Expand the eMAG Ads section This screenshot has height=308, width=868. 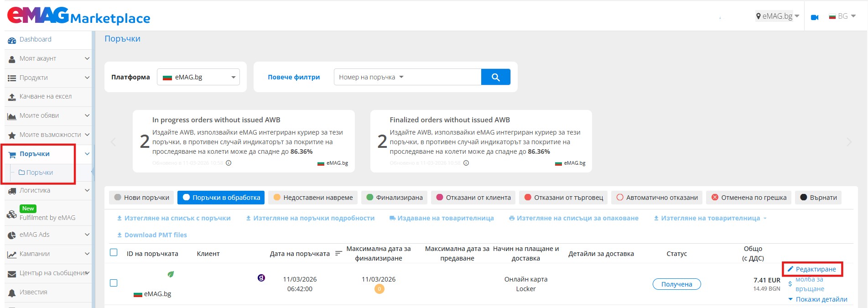48,235
